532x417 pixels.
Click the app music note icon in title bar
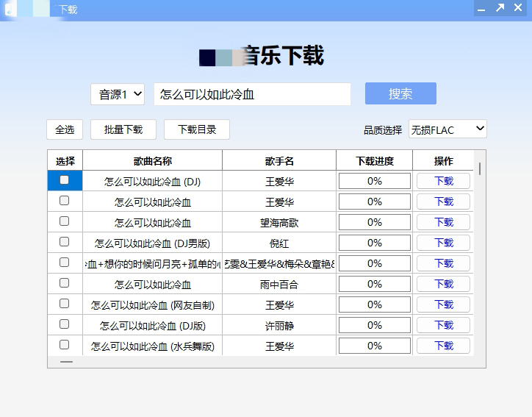[x=10, y=9]
